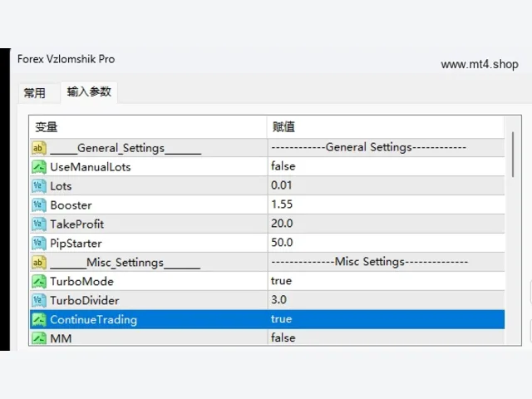The width and height of the screenshot is (532, 399).
Task: Click the General Settings separator value
Action: coord(369,147)
